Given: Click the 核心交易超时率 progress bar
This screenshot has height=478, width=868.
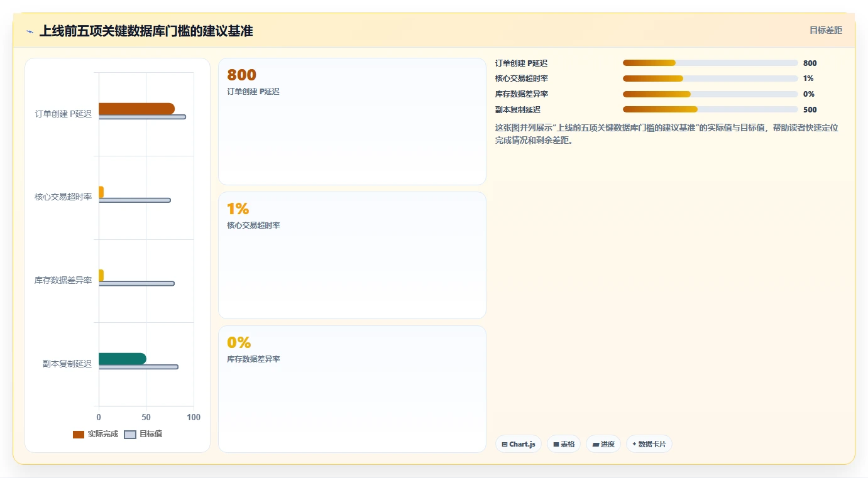Looking at the screenshot, I should coord(710,79).
